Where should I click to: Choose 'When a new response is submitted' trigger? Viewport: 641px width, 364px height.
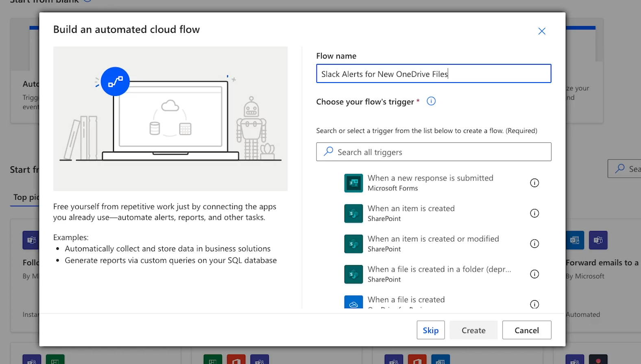coord(430,178)
